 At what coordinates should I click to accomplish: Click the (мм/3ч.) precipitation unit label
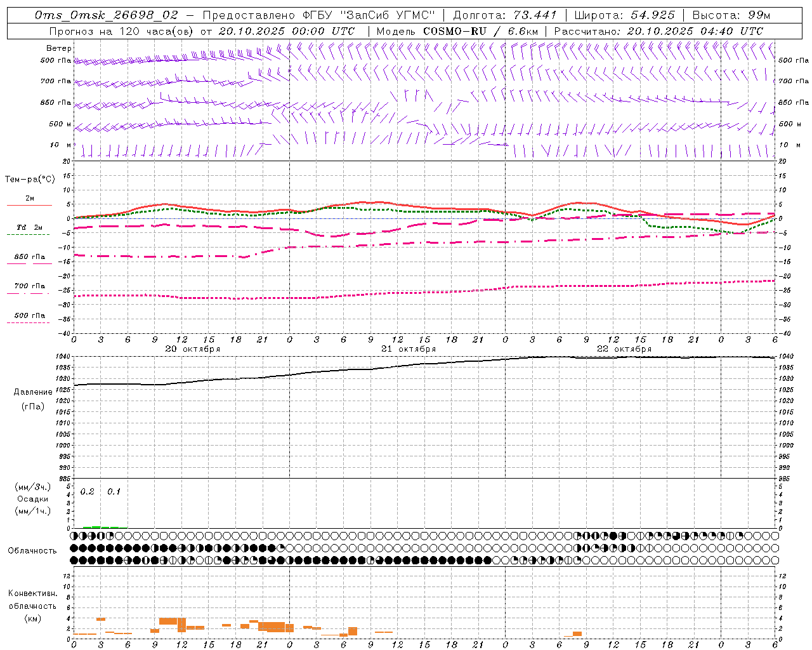(x=33, y=487)
